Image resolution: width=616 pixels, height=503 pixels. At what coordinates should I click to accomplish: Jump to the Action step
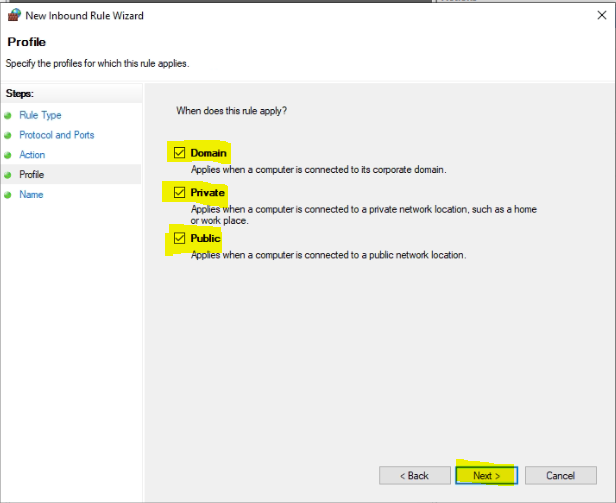point(32,154)
